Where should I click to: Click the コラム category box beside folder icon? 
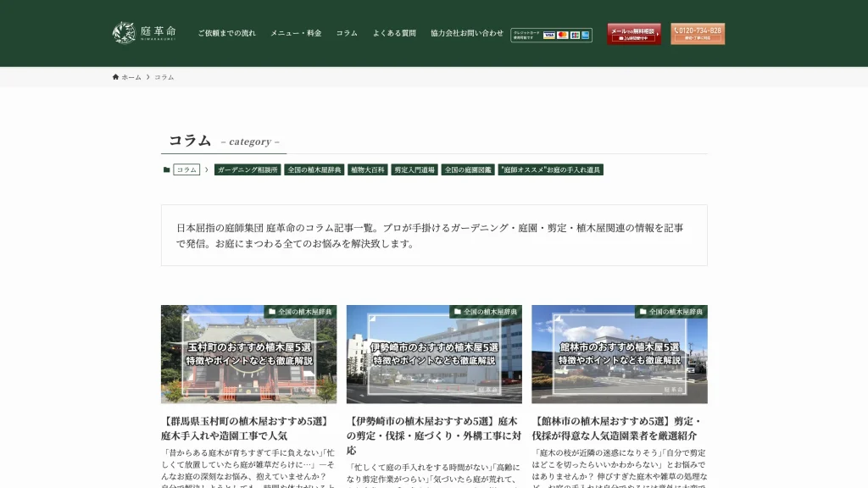[186, 169]
